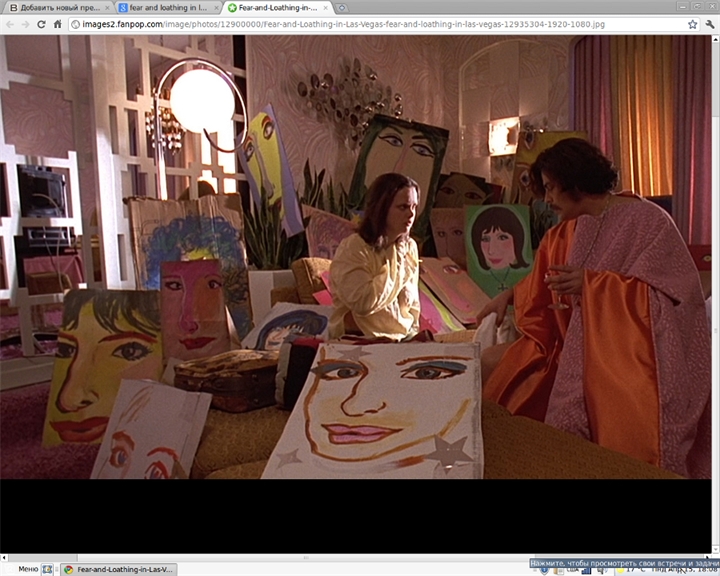Viewport: 720px width, 576px height.
Task: Click the site info globe icon in address bar
Action: pos(76,24)
